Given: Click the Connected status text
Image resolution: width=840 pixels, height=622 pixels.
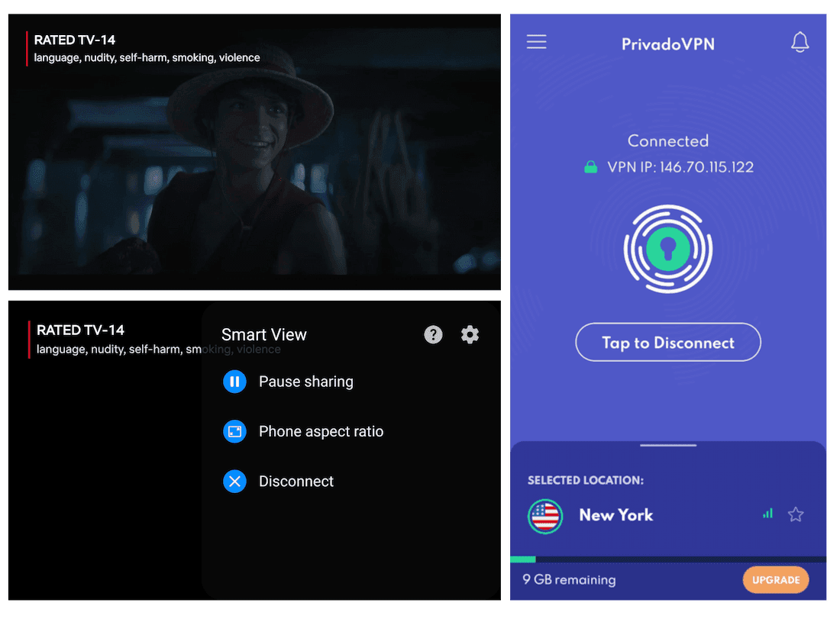Looking at the screenshot, I should click(x=668, y=140).
